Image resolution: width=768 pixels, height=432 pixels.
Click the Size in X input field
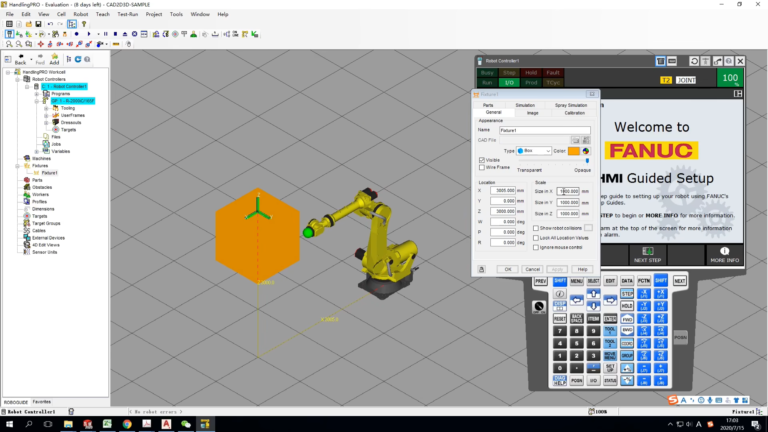point(568,192)
